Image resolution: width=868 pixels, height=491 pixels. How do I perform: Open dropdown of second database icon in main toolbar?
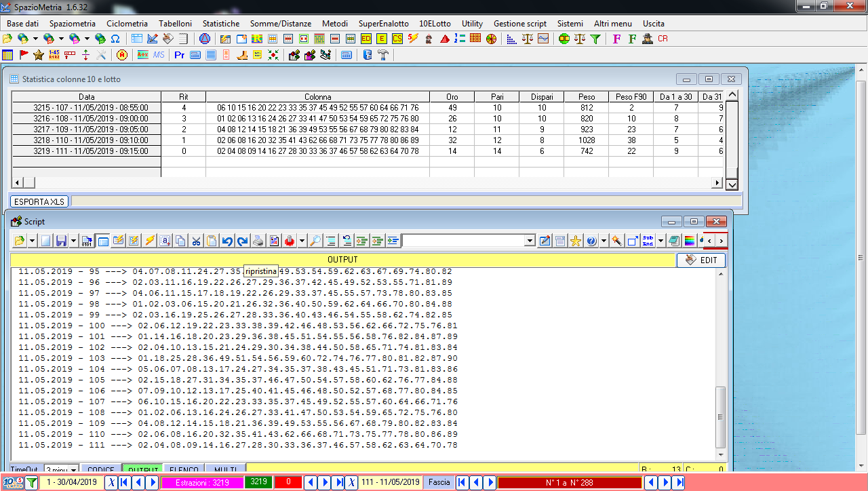coord(61,39)
